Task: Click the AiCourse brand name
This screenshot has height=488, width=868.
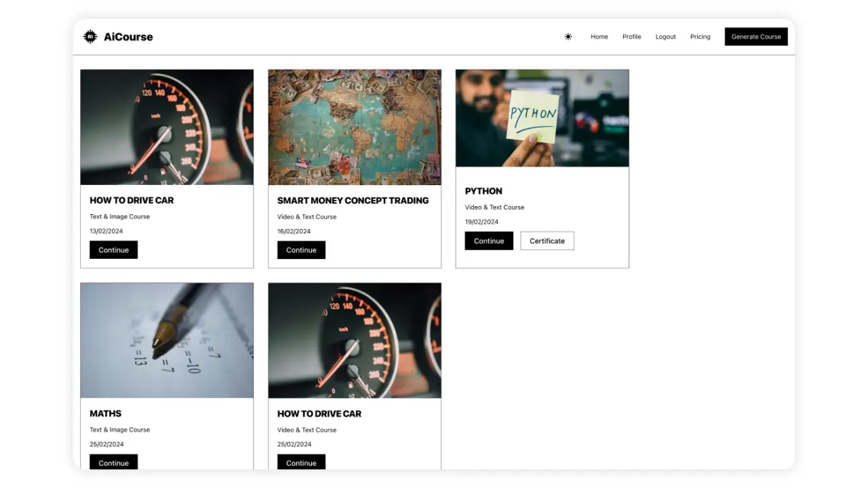Action: pos(128,37)
